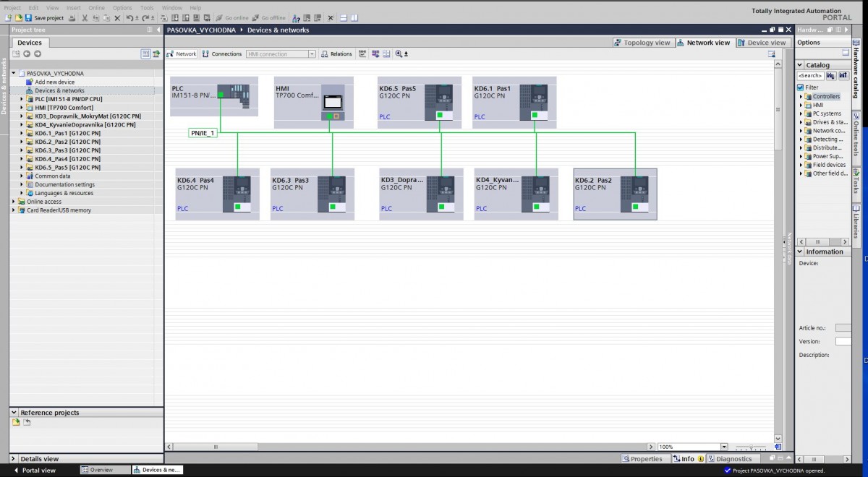Viewport: 868px width, 477px height.
Task: Open the Online tools side tab
Action: 856,134
